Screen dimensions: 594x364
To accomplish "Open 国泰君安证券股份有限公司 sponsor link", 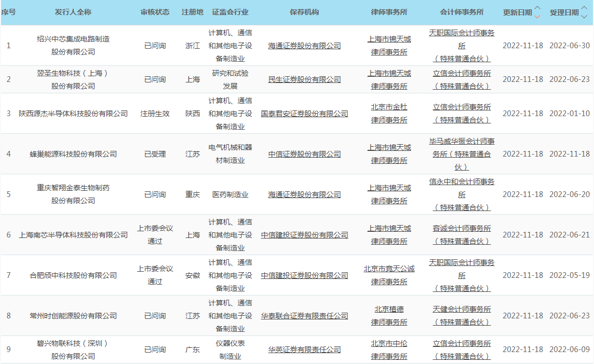I will click(304, 114).
